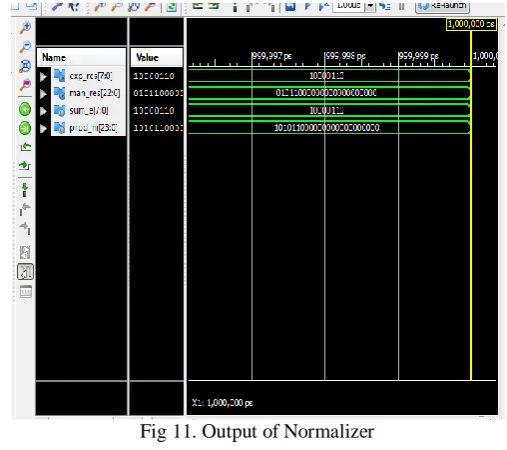This screenshot has height=450, width=507.
Task: Go to the previous marker
Action: (x=25, y=209)
